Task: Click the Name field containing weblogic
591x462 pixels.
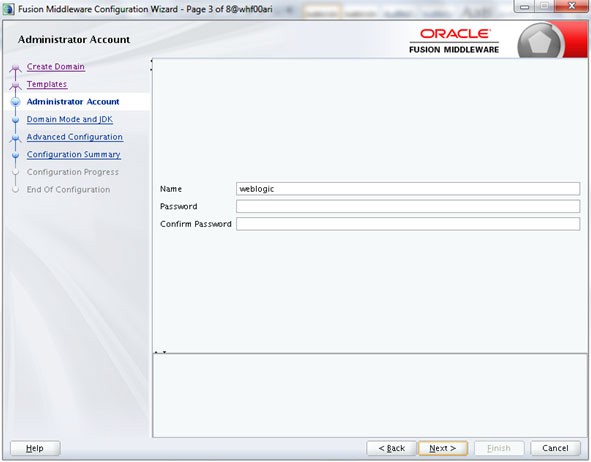Action: 408,189
